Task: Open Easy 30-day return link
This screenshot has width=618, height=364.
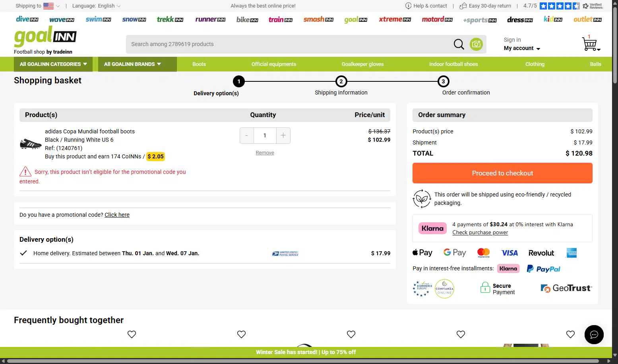Action: [x=485, y=6]
